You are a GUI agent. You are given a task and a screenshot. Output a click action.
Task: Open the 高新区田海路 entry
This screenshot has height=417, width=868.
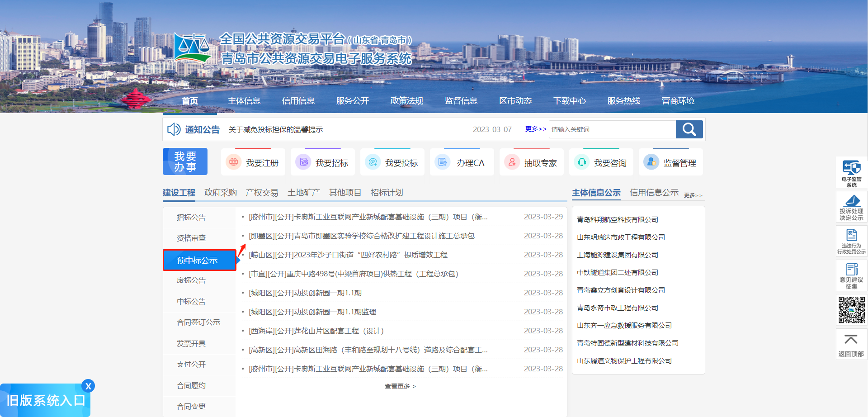click(368, 350)
